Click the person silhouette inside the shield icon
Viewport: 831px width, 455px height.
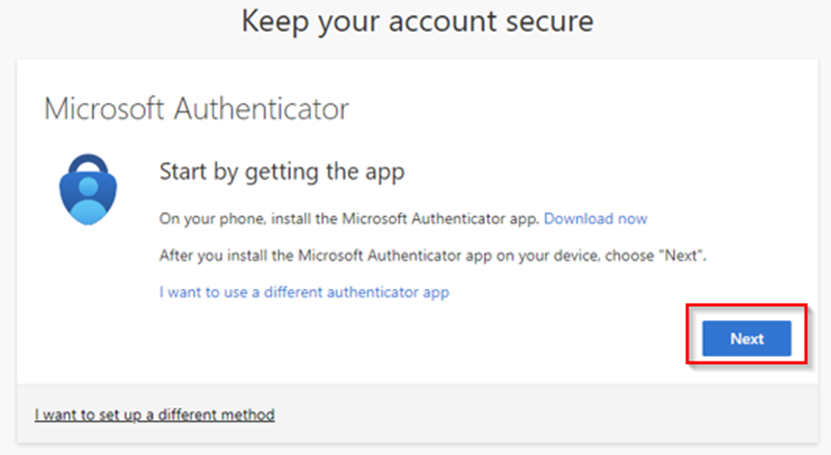tap(87, 202)
